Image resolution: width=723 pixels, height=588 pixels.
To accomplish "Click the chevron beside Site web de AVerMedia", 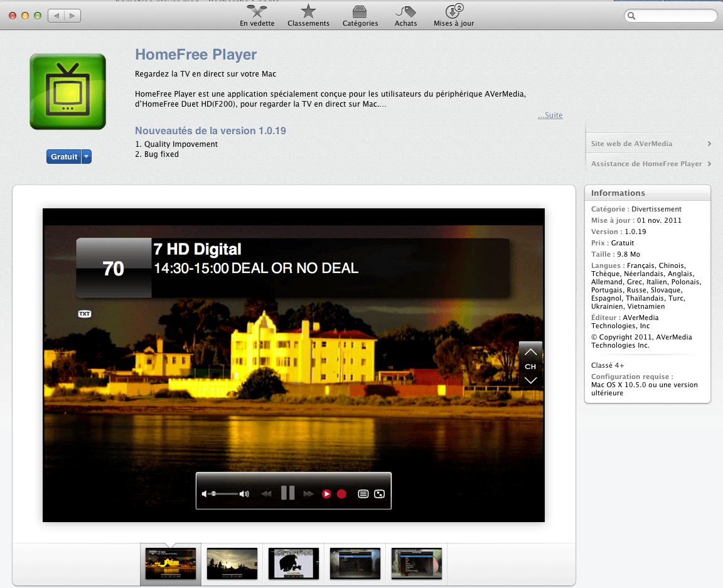I will [709, 144].
